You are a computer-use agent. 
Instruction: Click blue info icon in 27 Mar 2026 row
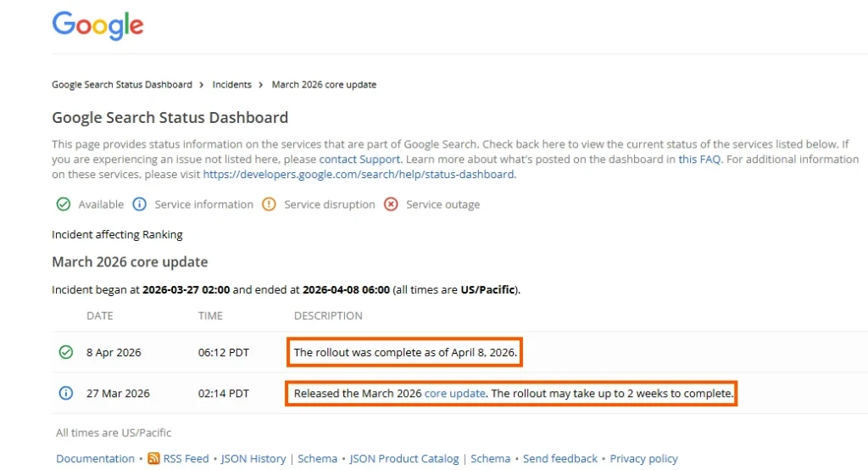[x=66, y=393]
